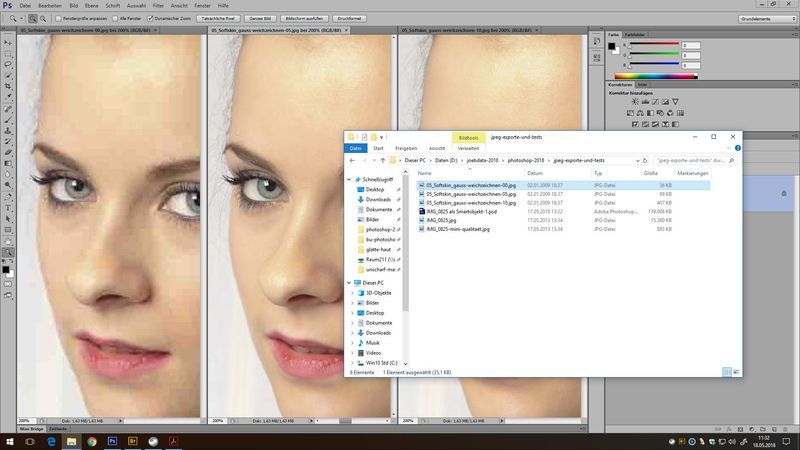Collapse the Schnellzugriff tree node
The height and width of the screenshot is (450, 800).
[x=351, y=178]
